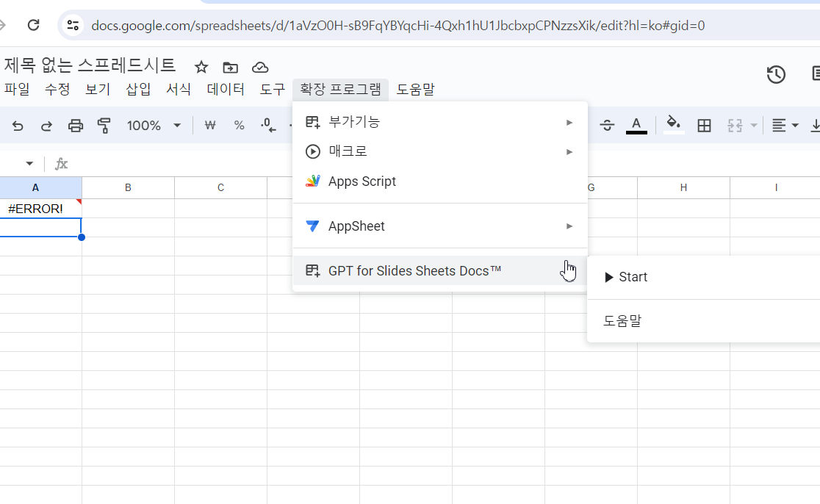Select GPT for Slides Sheets Docs™
Image resolution: width=820 pixels, height=504 pixels.
tap(440, 271)
